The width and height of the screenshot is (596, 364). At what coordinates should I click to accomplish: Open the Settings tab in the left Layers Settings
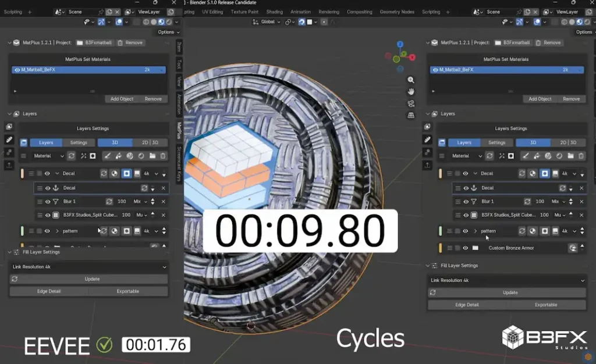pos(79,142)
